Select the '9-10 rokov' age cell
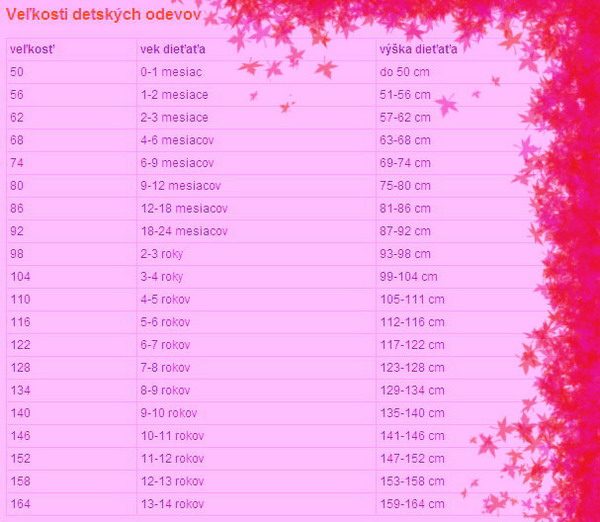600x522 pixels. pos(168,413)
